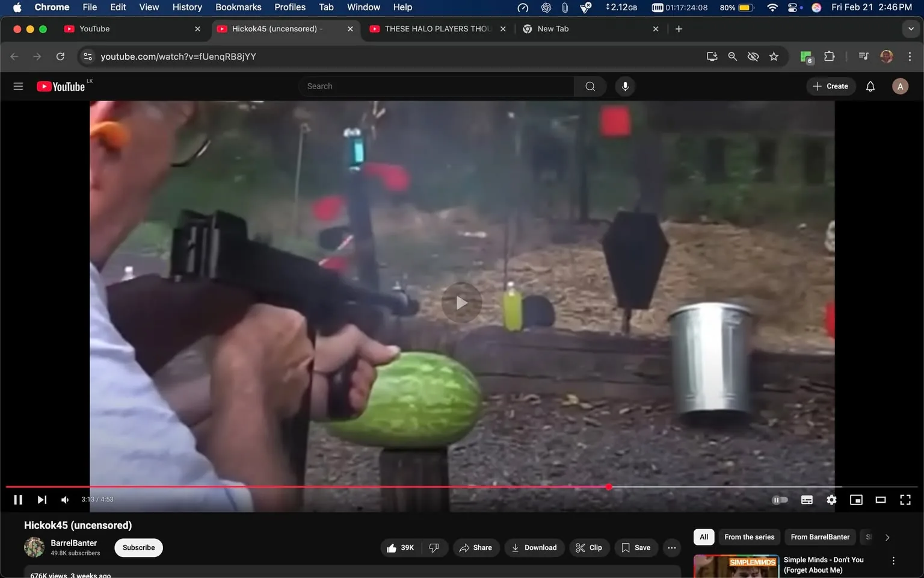Open the player Settings gear
The image size is (924, 578).
pyautogui.click(x=831, y=499)
